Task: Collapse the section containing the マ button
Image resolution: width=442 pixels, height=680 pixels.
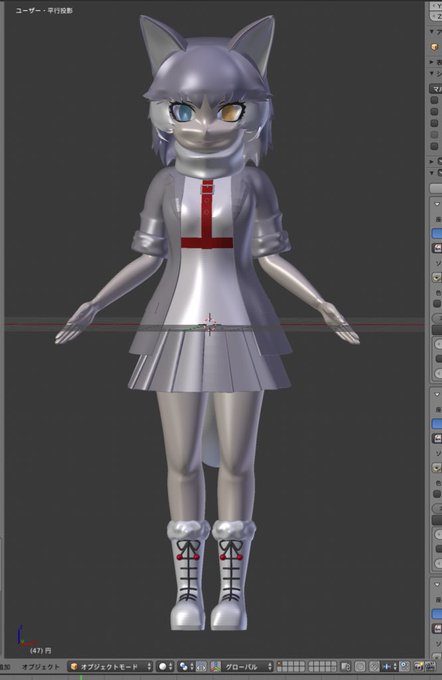Action: point(432,73)
